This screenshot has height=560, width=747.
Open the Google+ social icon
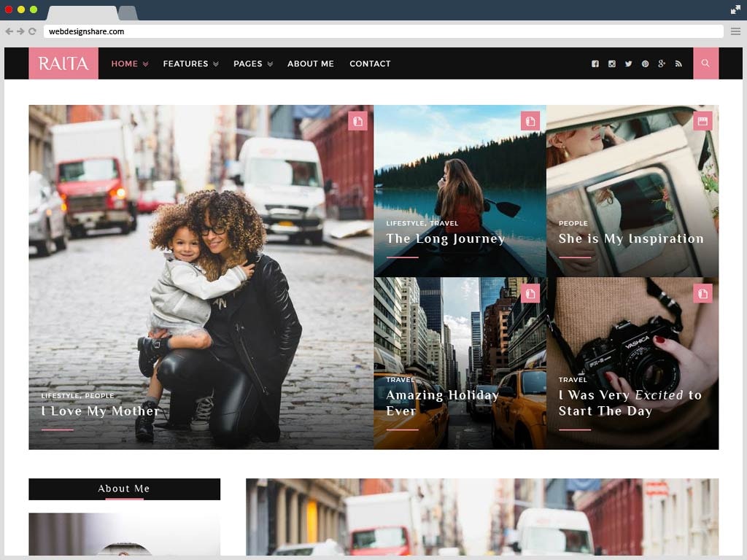point(662,64)
